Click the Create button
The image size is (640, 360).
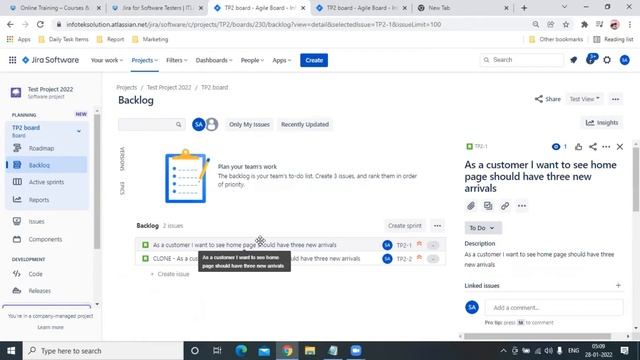click(314, 60)
